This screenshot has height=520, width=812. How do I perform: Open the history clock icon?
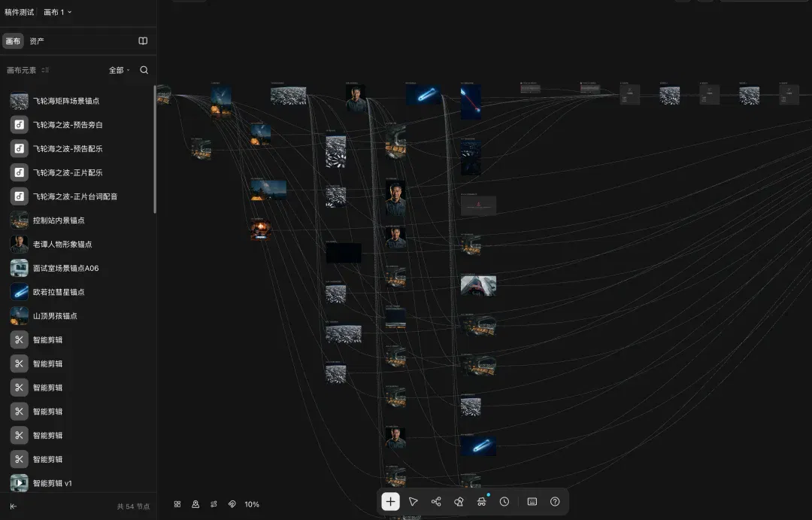tap(504, 501)
